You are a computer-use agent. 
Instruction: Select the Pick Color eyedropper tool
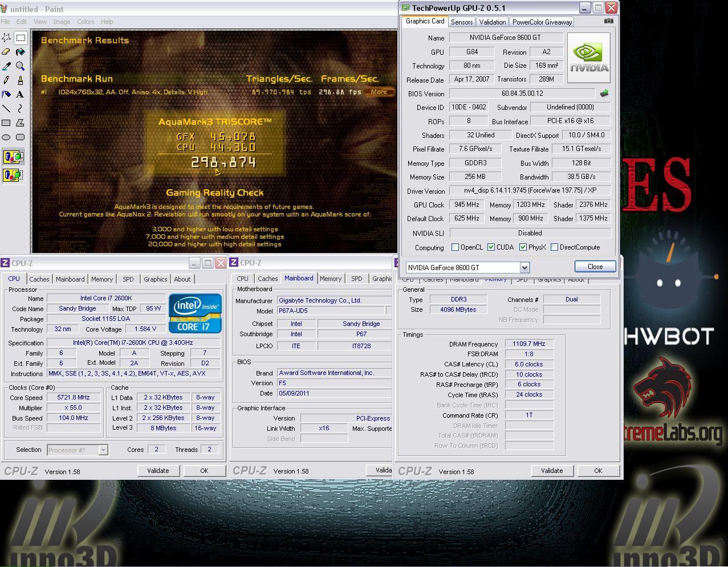click(x=6, y=66)
